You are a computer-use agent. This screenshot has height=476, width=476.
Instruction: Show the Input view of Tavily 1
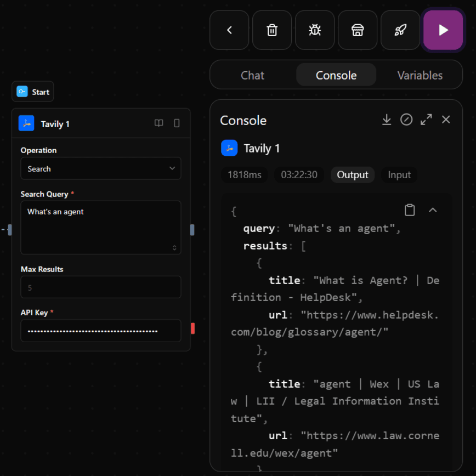point(399,175)
